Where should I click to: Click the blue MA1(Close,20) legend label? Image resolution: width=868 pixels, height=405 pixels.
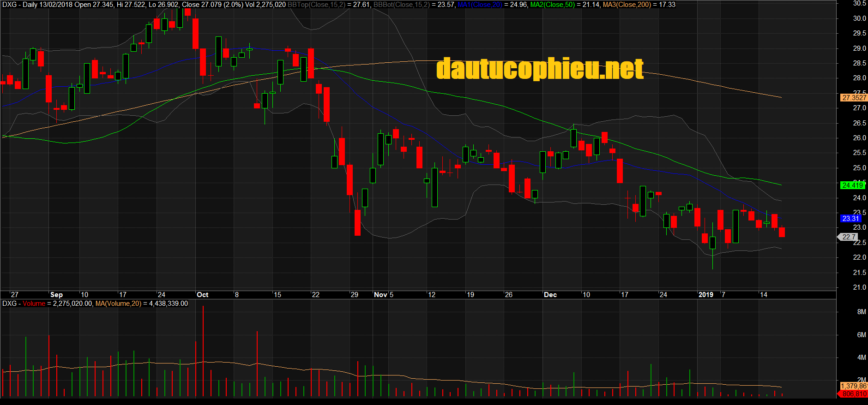coord(480,5)
